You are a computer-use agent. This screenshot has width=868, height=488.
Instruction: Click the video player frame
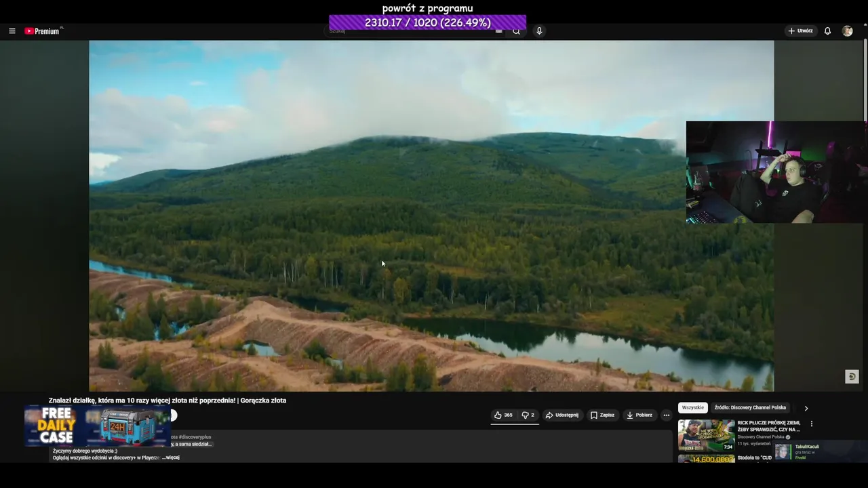click(x=431, y=216)
